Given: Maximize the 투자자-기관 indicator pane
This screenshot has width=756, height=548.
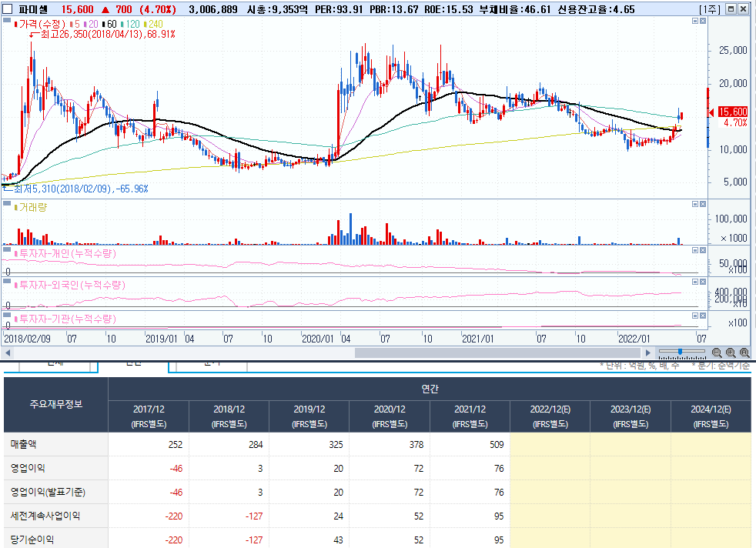Looking at the screenshot, I should [x=695, y=316].
